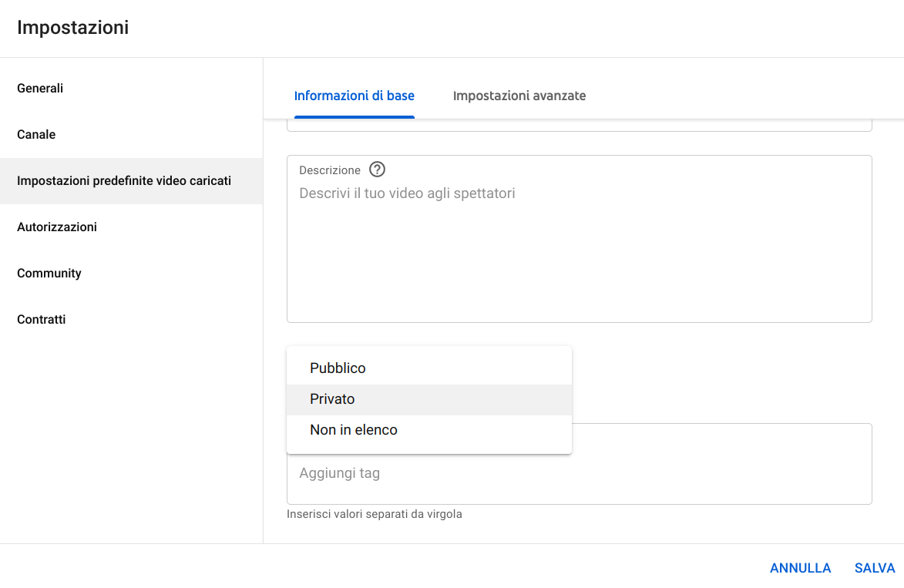Image resolution: width=904 pixels, height=588 pixels.
Task: Click the Descrizione field label
Action: click(x=330, y=170)
